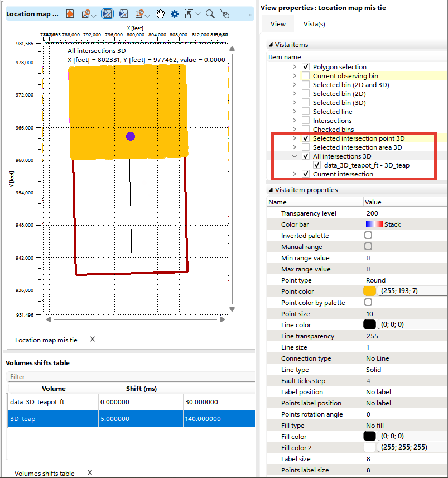Open the yellow Point color swatch
Image resolution: width=448 pixels, height=478 pixels.
pos(370,291)
